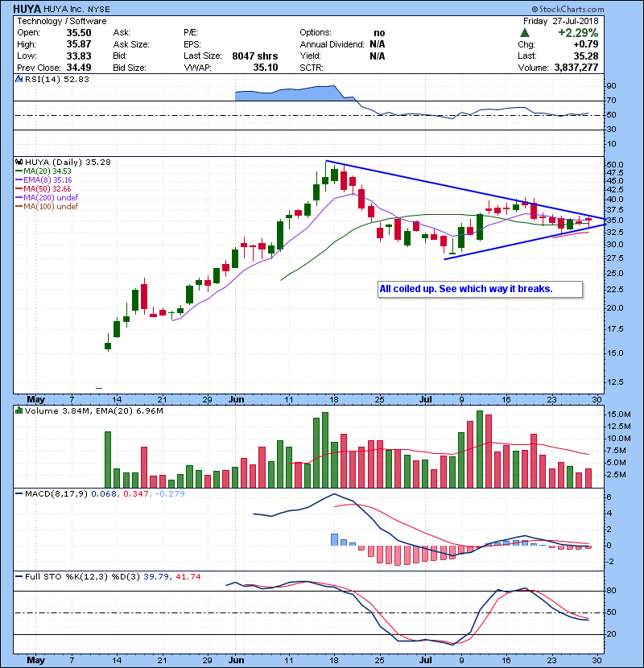Image resolution: width=644 pixels, height=668 pixels.
Task: Click the MACD(8,17,9) indicator label
Action: click(x=56, y=494)
